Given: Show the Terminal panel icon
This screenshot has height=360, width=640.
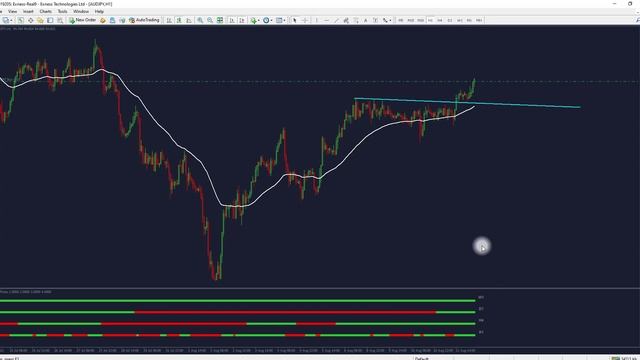Looking at the screenshot, I should pos(50,20).
